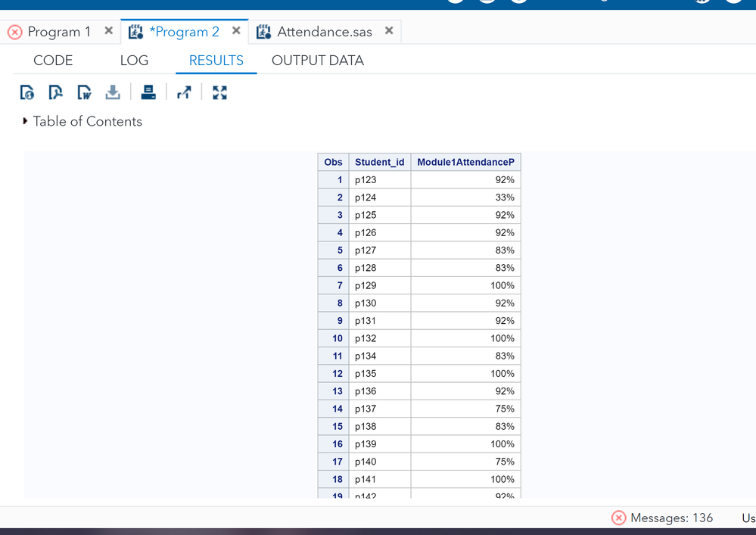Viewport: 756px width, 535px height.
Task: Click student id p141 cell
Action: tap(379, 479)
